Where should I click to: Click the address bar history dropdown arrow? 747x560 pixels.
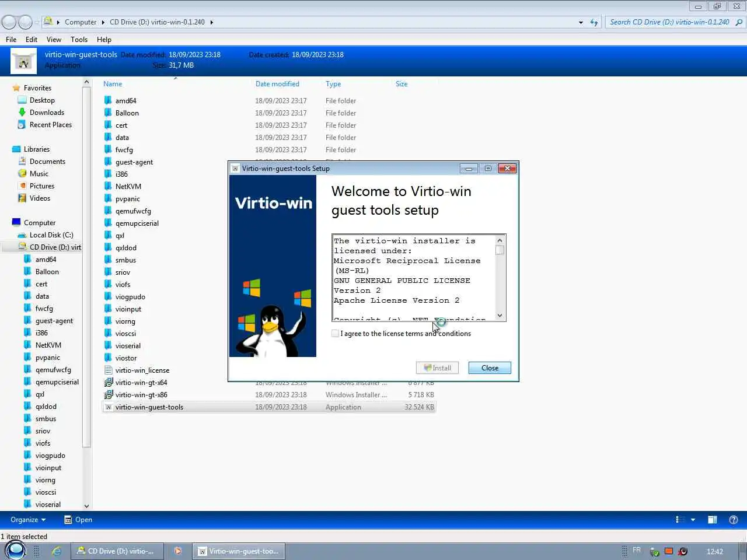pyautogui.click(x=581, y=22)
